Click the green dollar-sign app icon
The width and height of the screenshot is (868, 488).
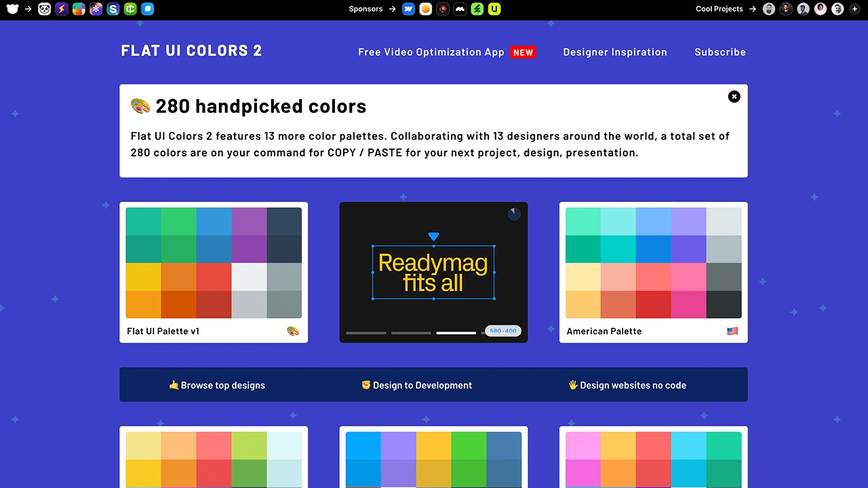pyautogui.click(x=130, y=9)
